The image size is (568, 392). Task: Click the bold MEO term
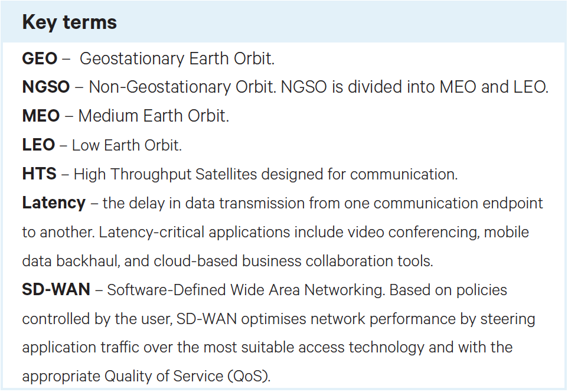point(41,116)
